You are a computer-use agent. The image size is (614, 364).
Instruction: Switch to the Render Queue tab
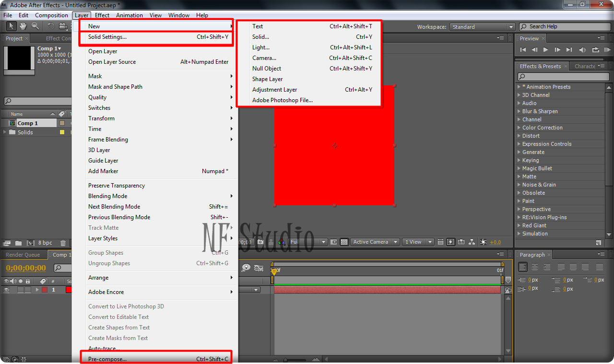click(23, 255)
